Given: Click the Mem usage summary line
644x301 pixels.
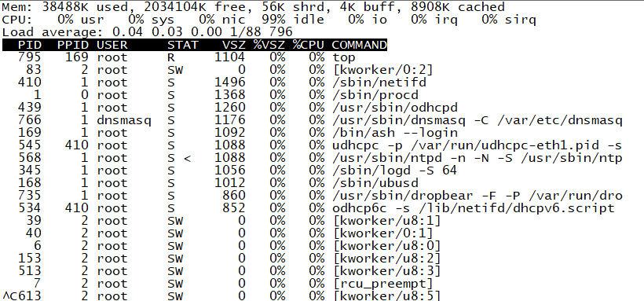Looking at the screenshot, I should [x=254, y=7].
